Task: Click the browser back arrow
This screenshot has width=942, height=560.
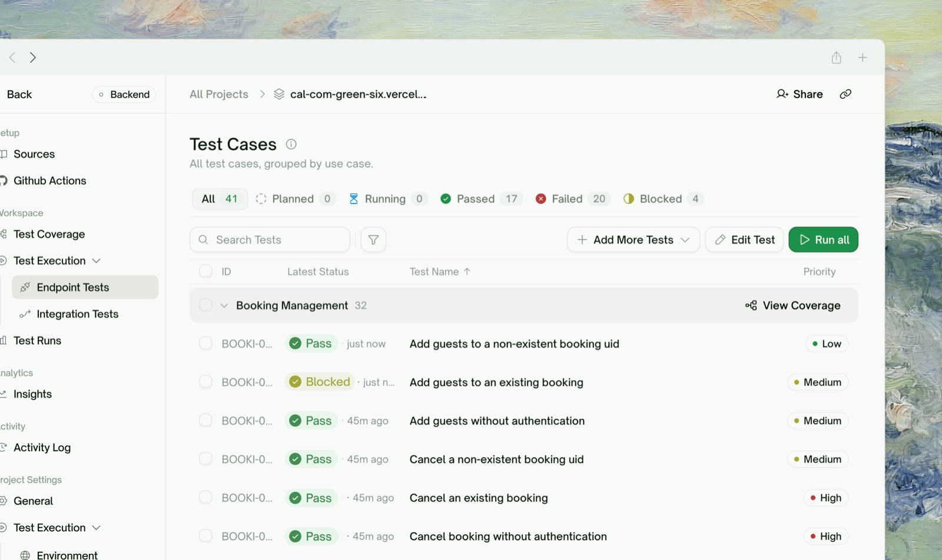Action: [x=12, y=58]
